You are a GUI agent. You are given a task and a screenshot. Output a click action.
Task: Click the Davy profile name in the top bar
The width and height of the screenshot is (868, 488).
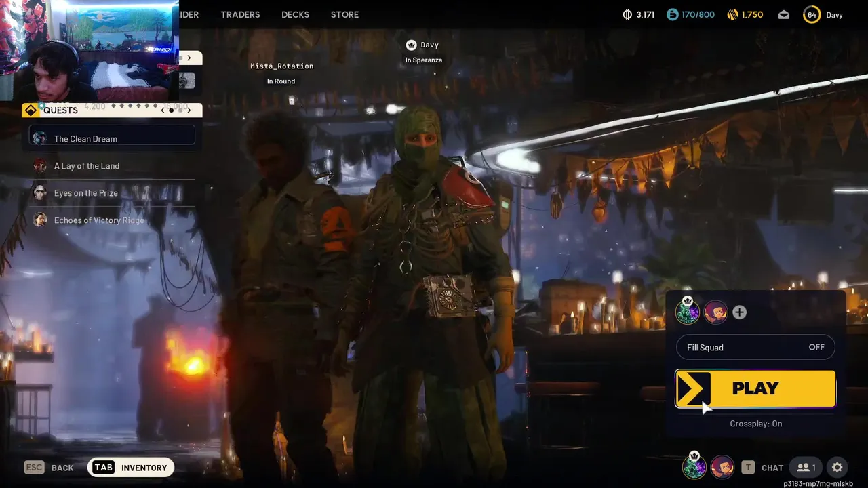pos(834,14)
